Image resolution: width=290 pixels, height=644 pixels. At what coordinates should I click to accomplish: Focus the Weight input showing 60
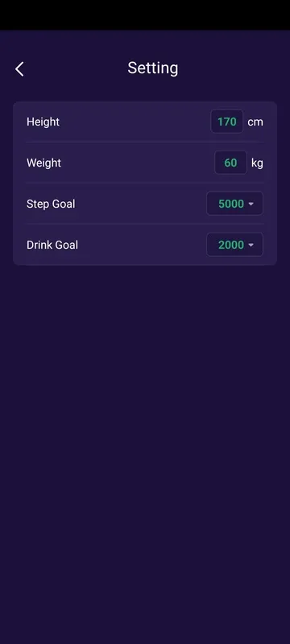(x=230, y=163)
